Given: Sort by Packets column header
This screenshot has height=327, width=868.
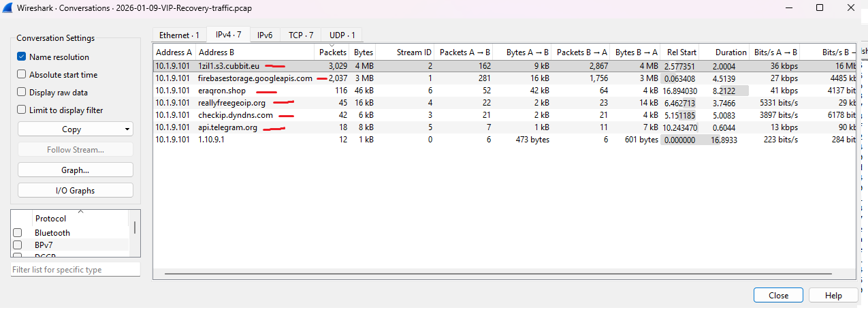Looking at the screenshot, I should (x=332, y=52).
